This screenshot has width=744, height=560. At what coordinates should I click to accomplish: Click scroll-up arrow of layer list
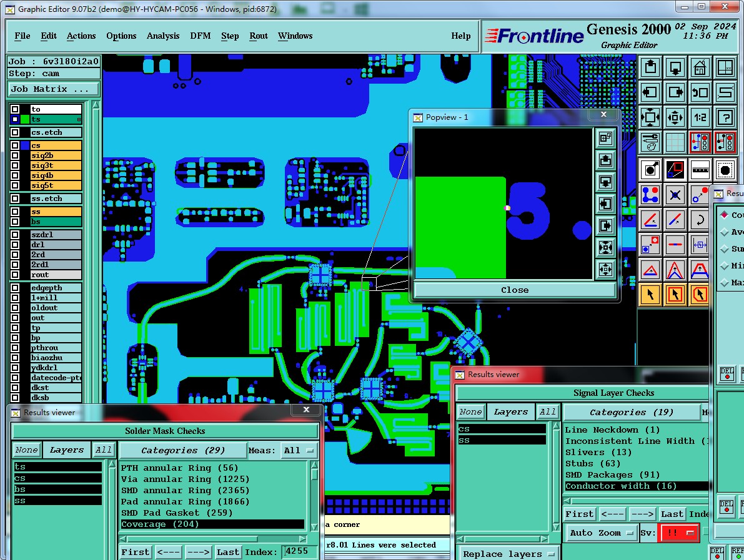point(96,105)
